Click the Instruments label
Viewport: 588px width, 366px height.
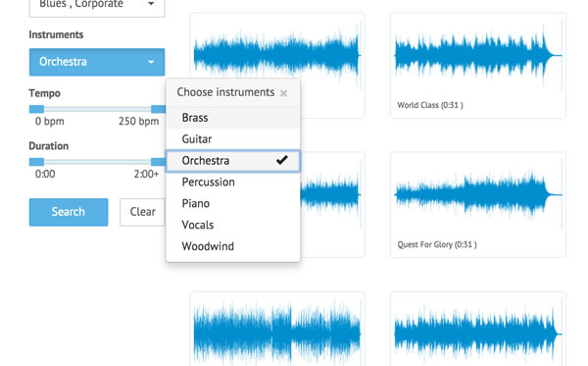tap(56, 35)
